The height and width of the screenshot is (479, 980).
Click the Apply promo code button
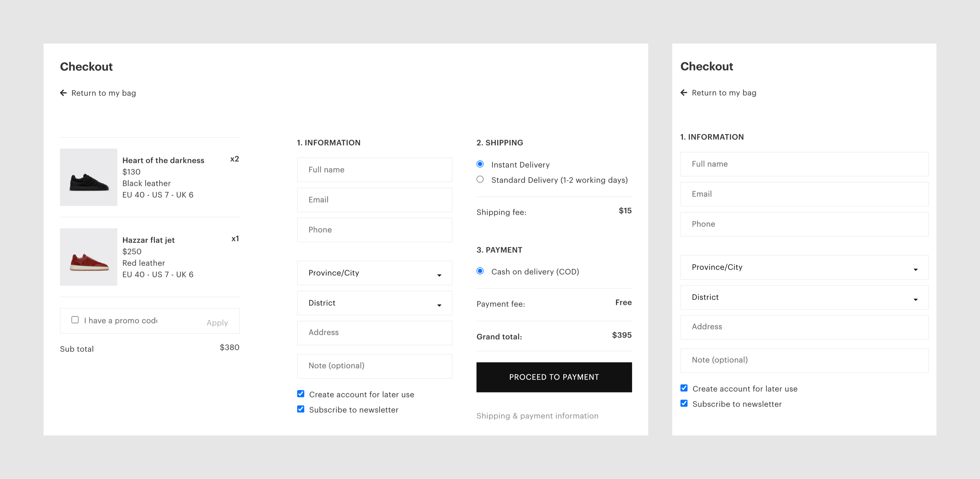pyautogui.click(x=217, y=323)
